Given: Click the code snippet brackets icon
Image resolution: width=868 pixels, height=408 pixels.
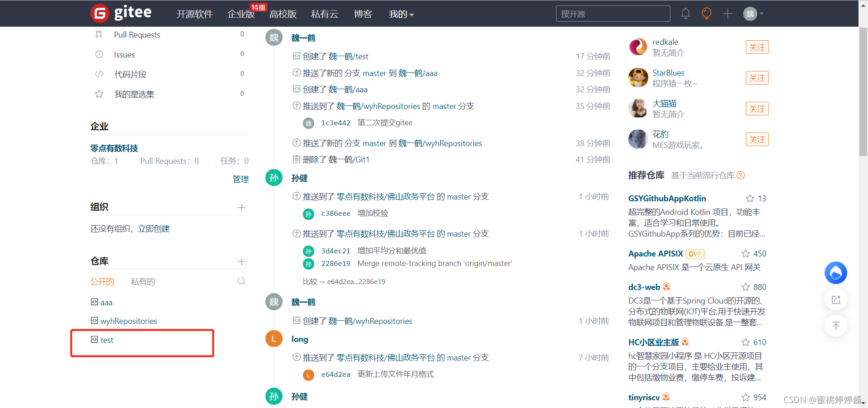Looking at the screenshot, I should point(99,74).
